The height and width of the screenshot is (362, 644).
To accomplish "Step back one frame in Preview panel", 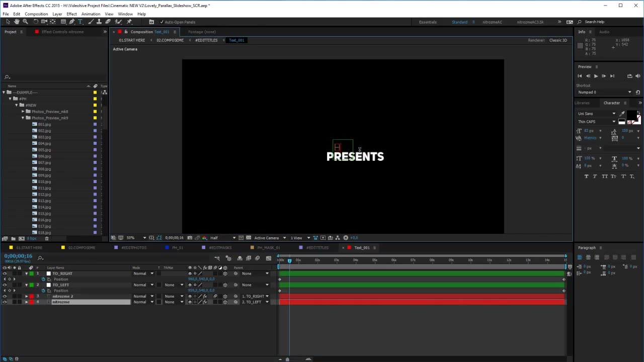I will pyautogui.click(x=588, y=76).
